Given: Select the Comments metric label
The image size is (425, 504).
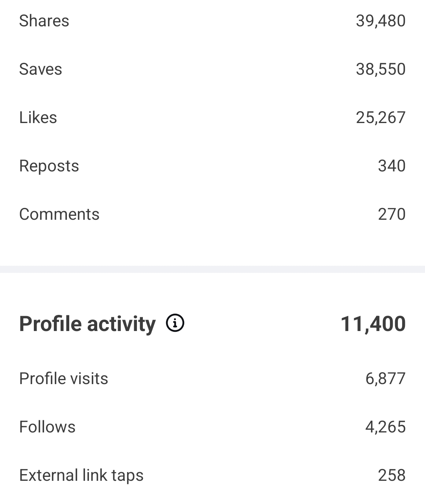Looking at the screenshot, I should (59, 214).
